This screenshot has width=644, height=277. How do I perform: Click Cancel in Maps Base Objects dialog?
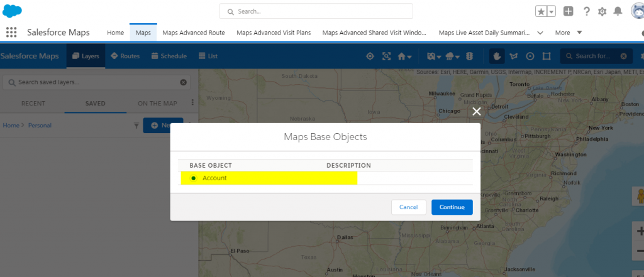409,207
